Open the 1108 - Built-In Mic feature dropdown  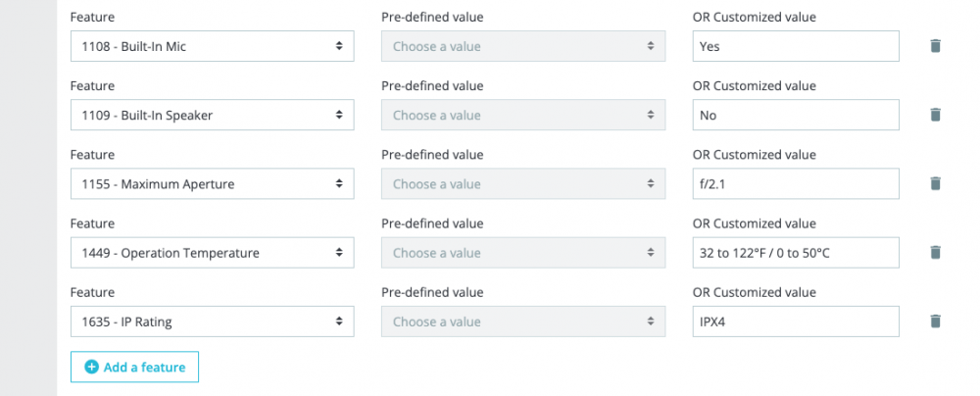click(212, 46)
